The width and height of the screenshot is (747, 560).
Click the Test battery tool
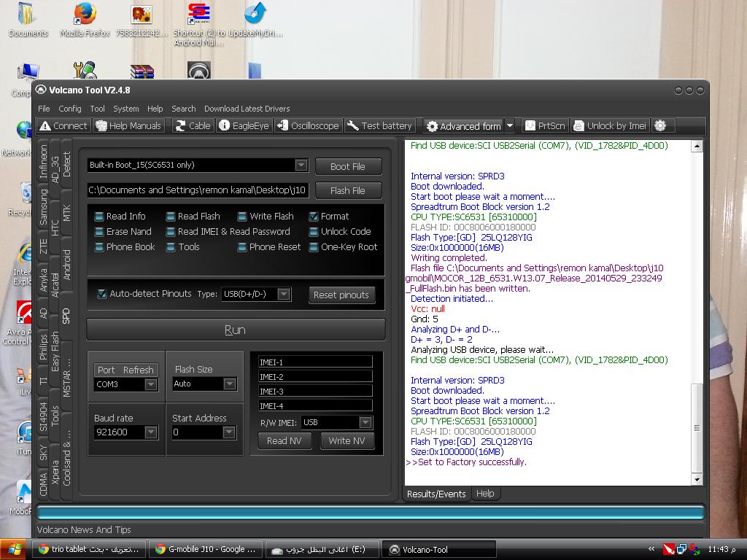click(x=379, y=125)
